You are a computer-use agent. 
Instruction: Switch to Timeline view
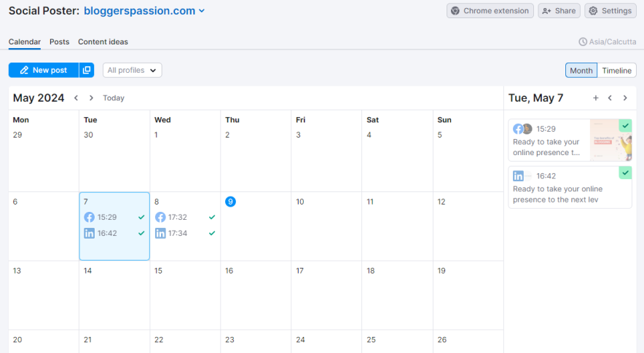pyautogui.click(x=616, y=70)
